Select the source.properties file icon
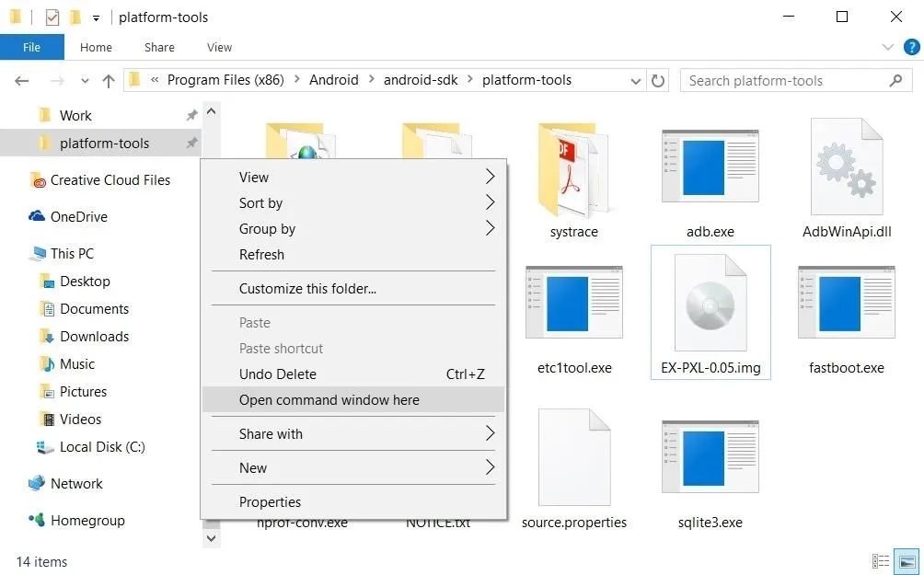924x575 pixels. (574, 456)
